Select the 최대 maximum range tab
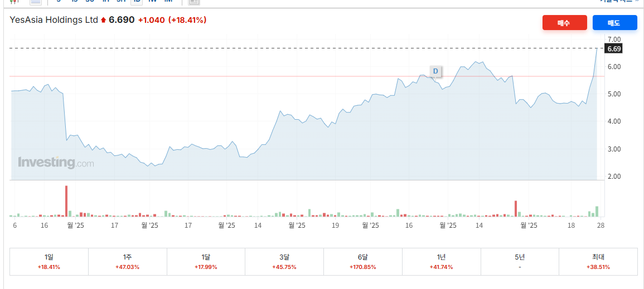The height and width of the screenshot is (289, 644). (598, 262)
